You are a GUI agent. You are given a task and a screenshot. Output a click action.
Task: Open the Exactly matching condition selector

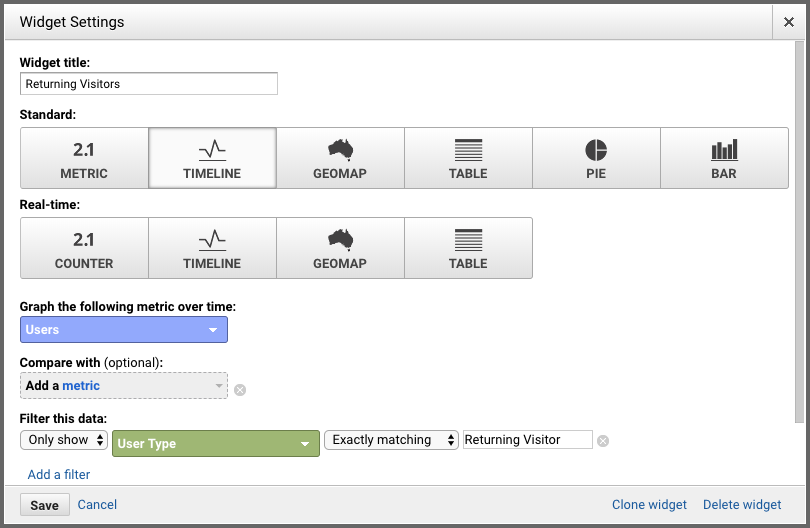coord(391,440)
